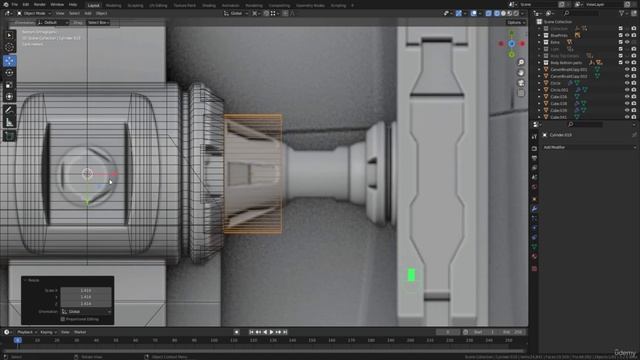Toggle wireframe viewport shading mode
The image size is (640, 360).
coord(497,13)
